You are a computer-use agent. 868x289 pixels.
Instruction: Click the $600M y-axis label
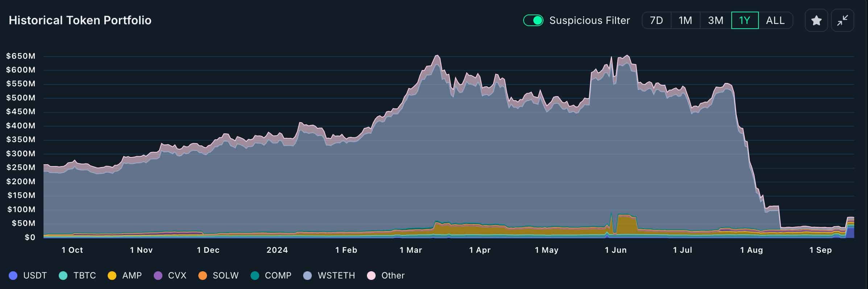(21, 70)
